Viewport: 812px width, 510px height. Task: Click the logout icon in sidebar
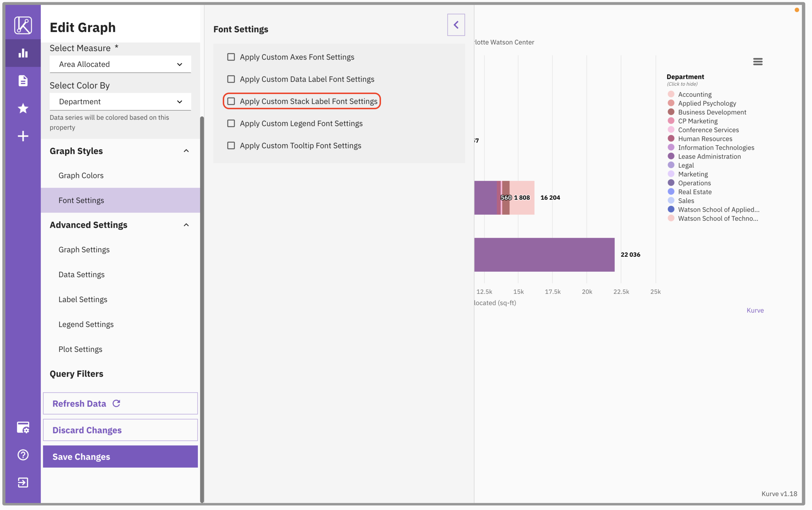(x=23, y=482)
